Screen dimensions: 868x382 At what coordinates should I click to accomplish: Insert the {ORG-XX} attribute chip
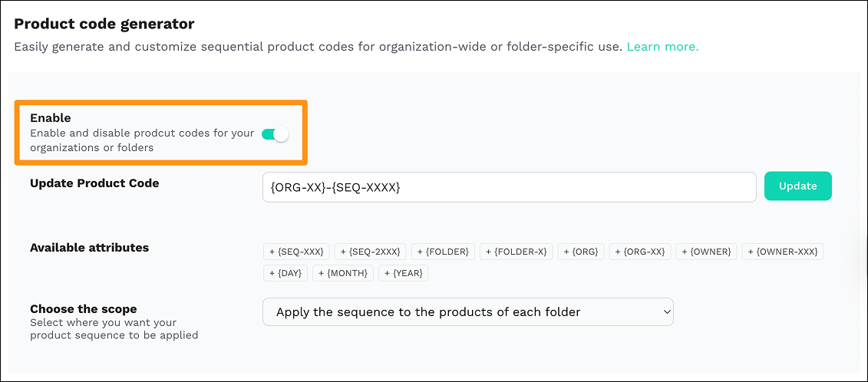[640, 252]
